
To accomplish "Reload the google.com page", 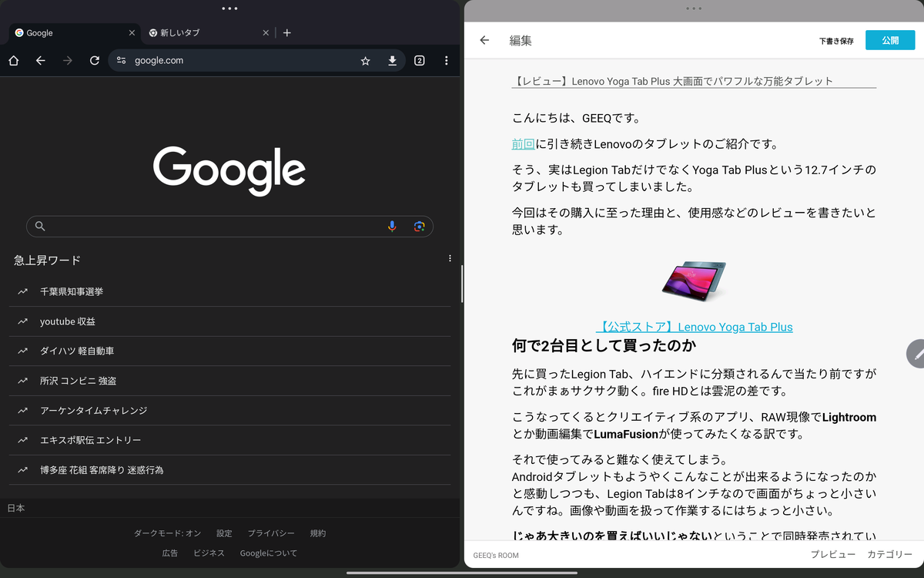I will coord(95,60).
